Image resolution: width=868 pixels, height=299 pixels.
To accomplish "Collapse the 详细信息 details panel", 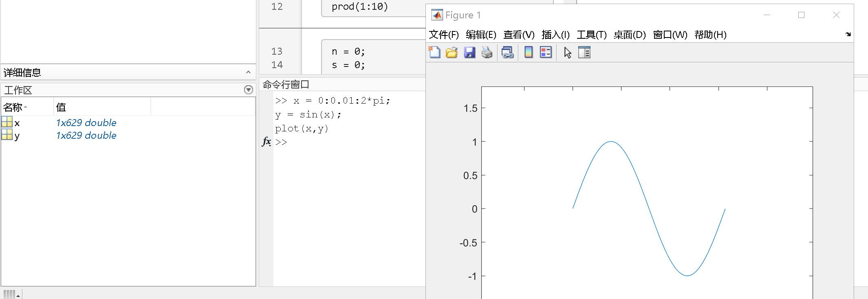I will (248, 72).
